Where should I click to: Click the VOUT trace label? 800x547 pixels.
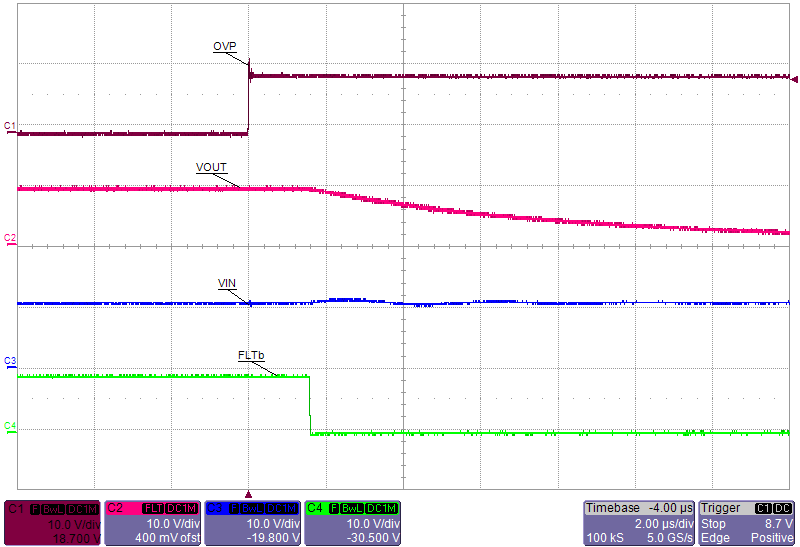point(213,167)
